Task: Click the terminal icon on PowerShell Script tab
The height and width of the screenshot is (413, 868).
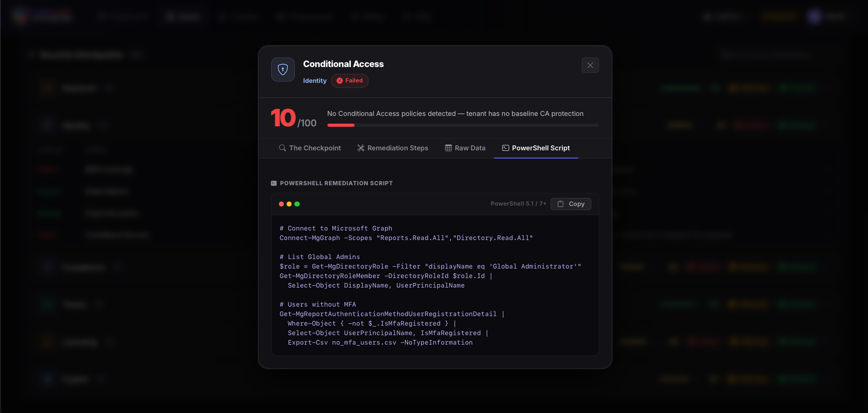Action: click(x=506, y=148)
